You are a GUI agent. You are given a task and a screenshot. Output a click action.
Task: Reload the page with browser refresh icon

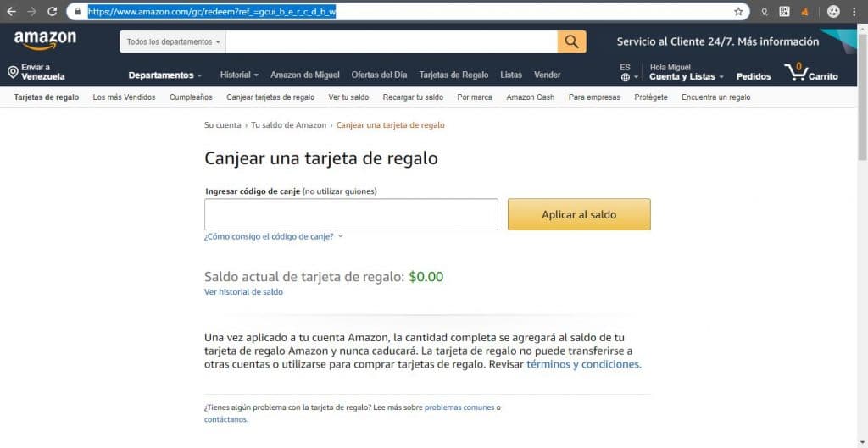pos(52,11)
